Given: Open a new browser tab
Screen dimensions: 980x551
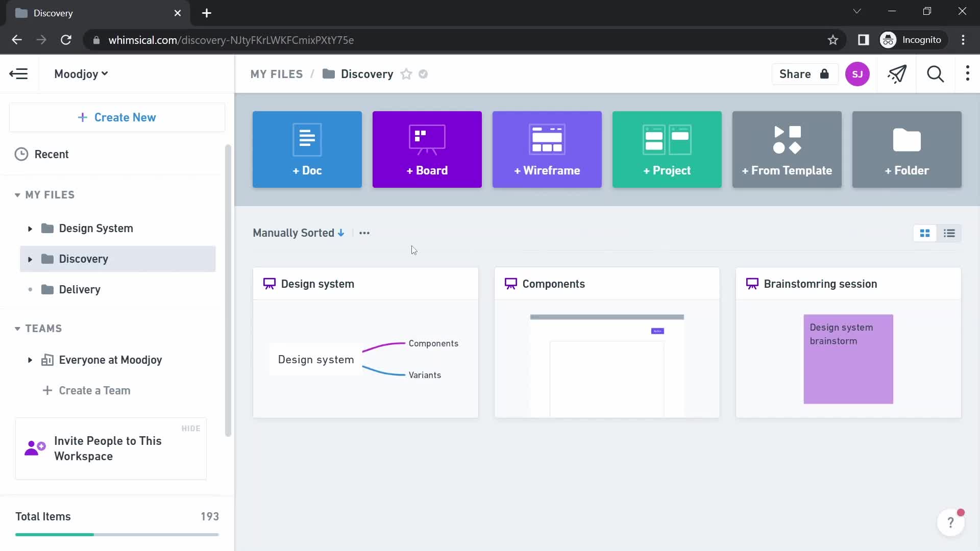Looking at the screenshot, I should [x=207, y=13].
